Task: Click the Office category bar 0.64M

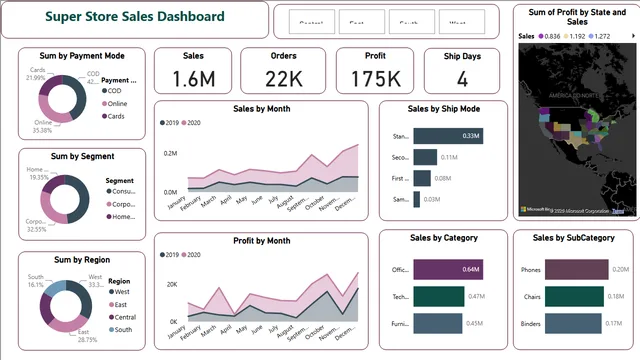Action: pos(448,269)
